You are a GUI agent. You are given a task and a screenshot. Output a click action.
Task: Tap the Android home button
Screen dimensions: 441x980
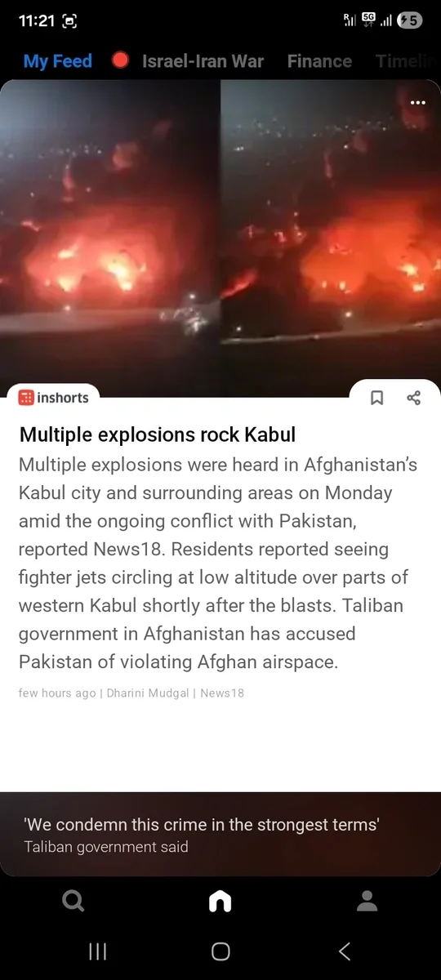(x=220, y=951)
